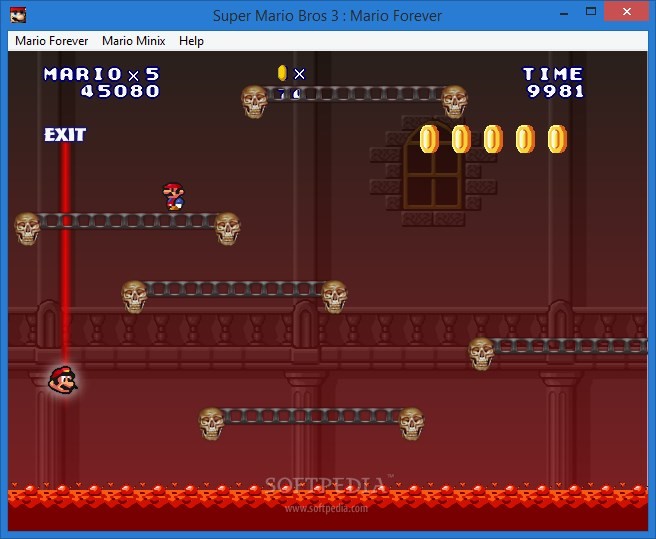Maximize the Mario Forever window
The width and height of the screenshot is (656, 539).
pyautogui.click(x=591, y=12)
